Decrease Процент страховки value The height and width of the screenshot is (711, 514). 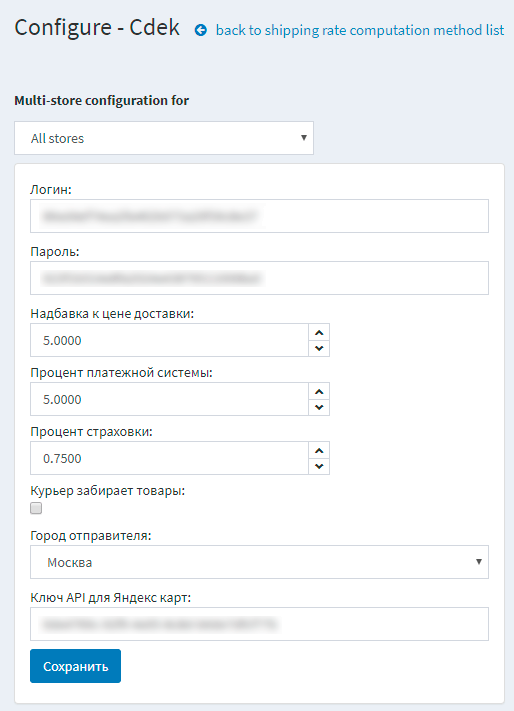click(x=319, y=466)
